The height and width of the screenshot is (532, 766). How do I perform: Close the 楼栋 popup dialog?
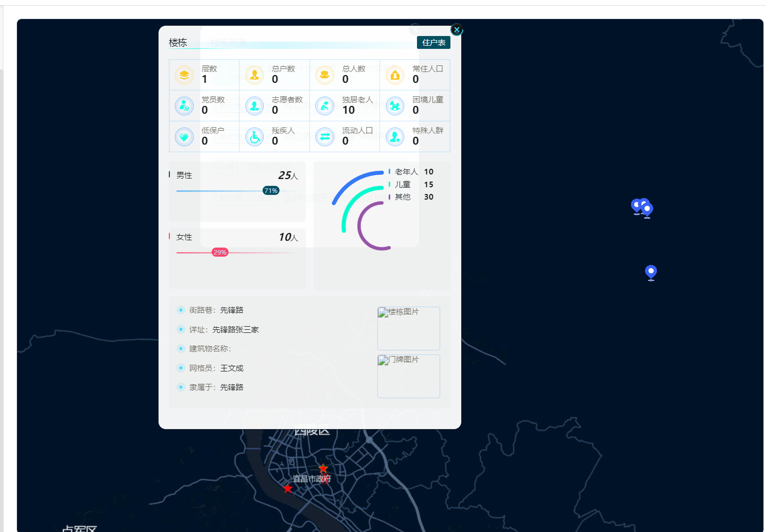[457, 30]
